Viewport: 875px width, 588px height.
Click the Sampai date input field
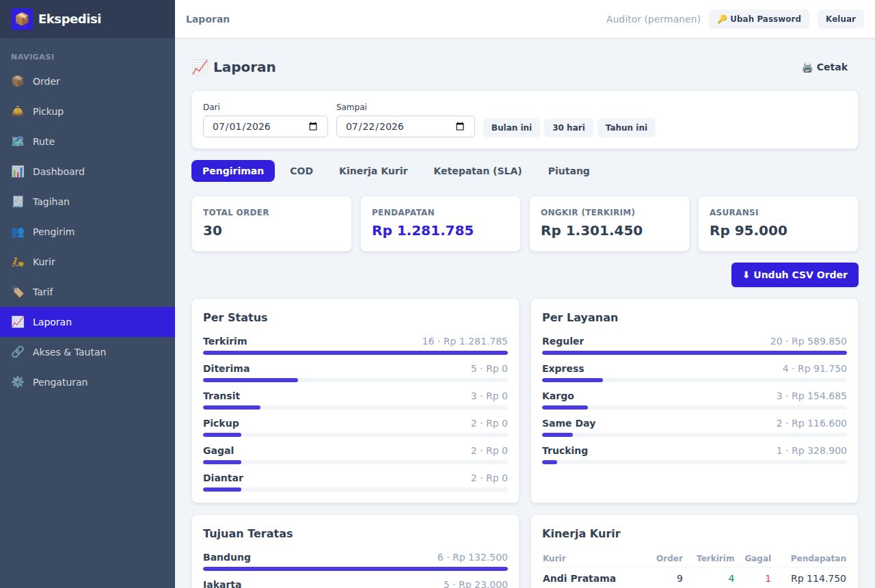click(x=405, y=126)
